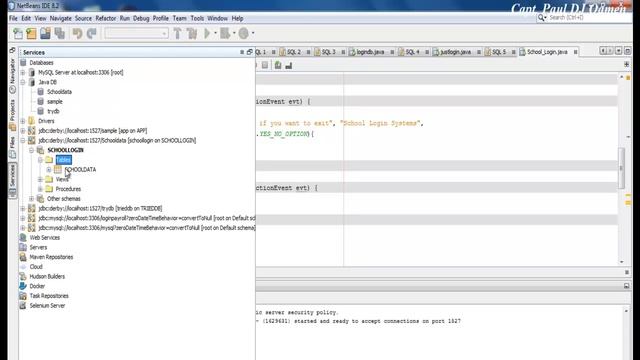Expand the SCHOOLDATA table node
Viewport: 640px width, 360px height.
49,170
